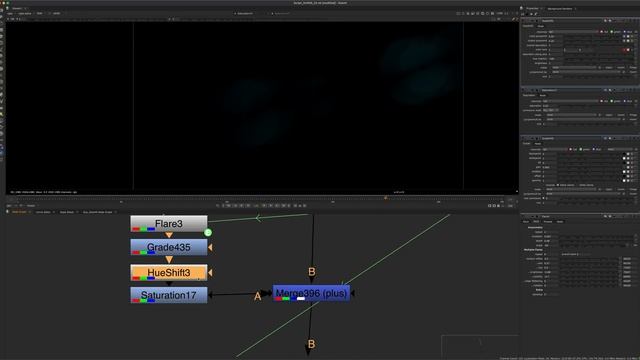Click the multiply color swatch in Grade panel

(x=624, y=172)
